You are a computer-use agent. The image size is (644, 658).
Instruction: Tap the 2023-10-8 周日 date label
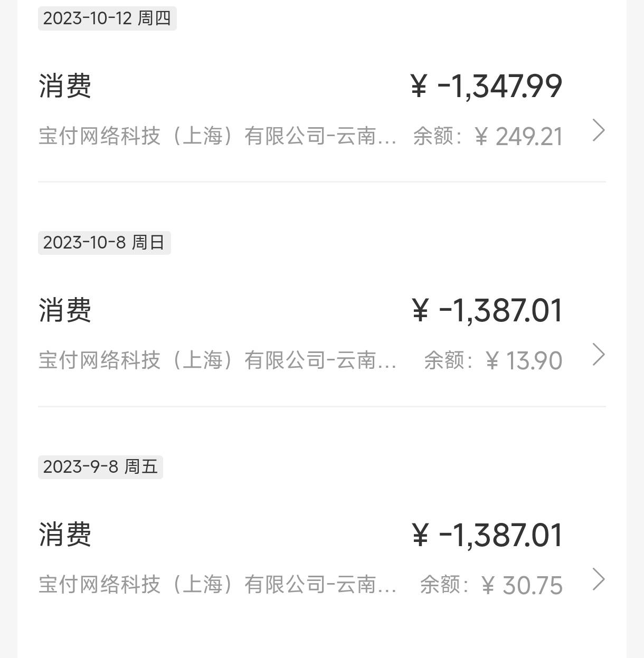click(104, 243)
